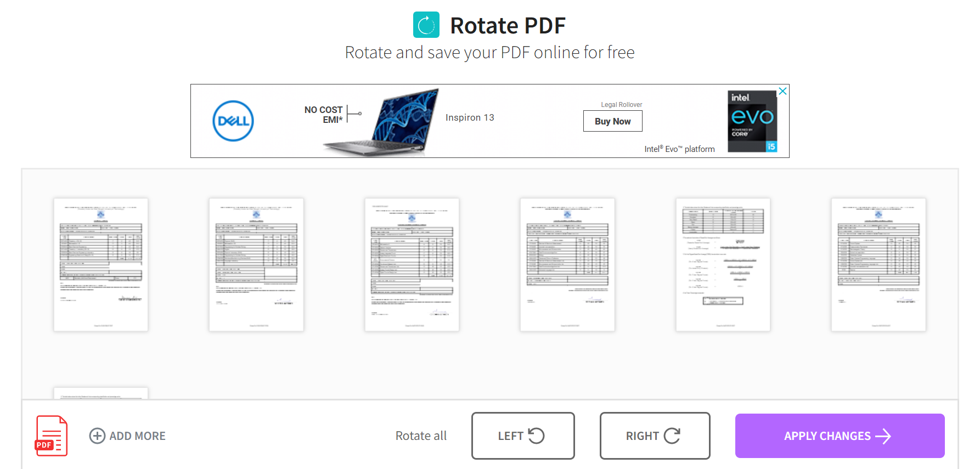
Task: Select the second PDF page thumbnail
Action: coord(256,264)
